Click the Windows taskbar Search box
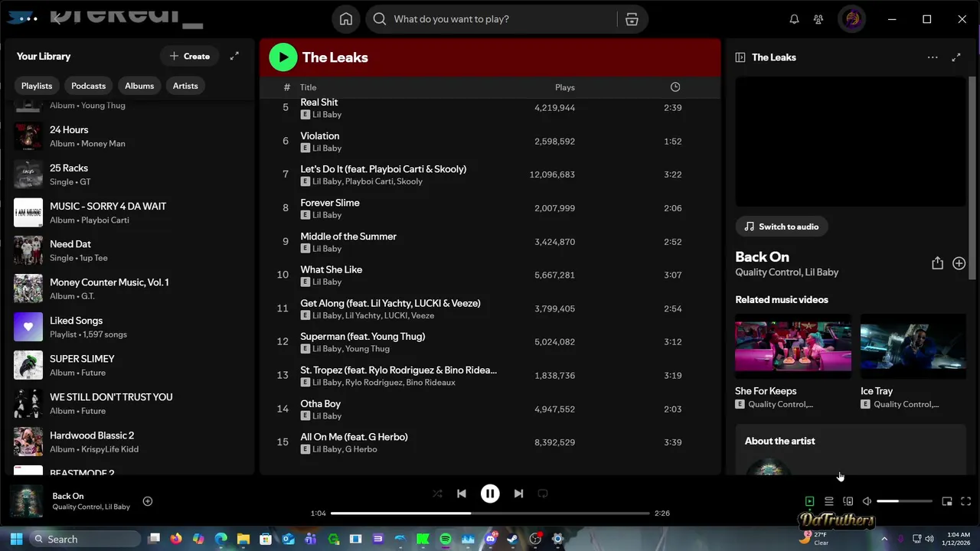 [87, 539]
